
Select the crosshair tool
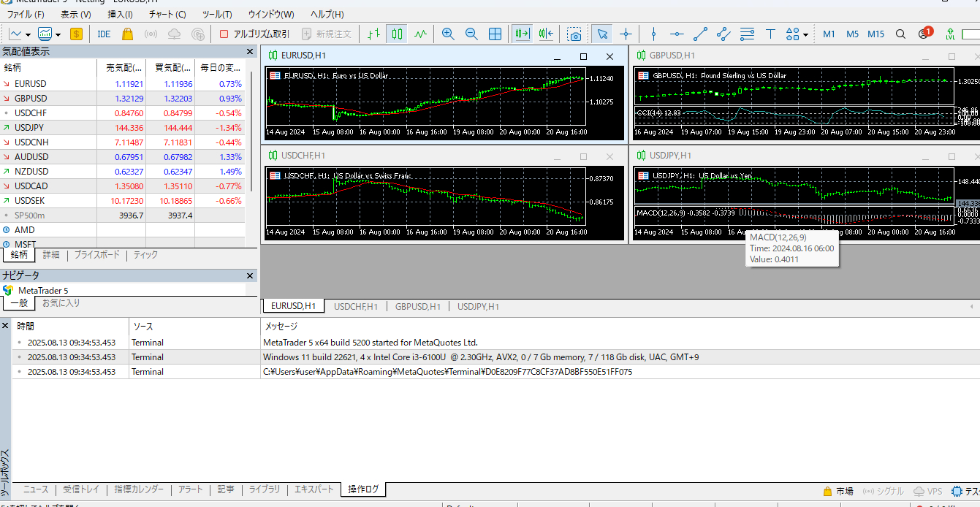[x=626, y=34]
